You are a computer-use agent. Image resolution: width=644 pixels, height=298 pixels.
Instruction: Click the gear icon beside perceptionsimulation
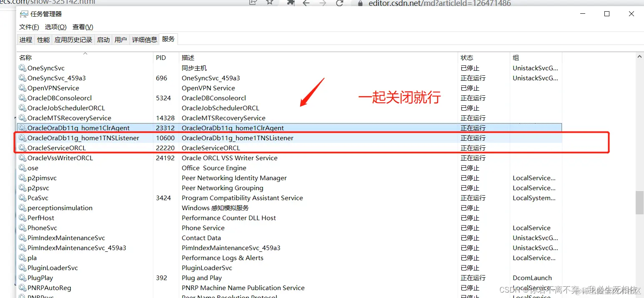(23, 208)
